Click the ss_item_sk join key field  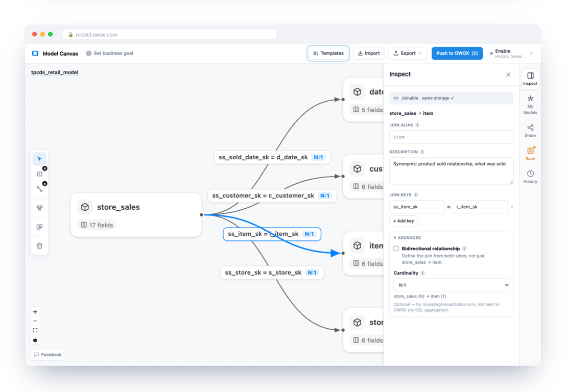pyautogui.click(x=416, y=207)
